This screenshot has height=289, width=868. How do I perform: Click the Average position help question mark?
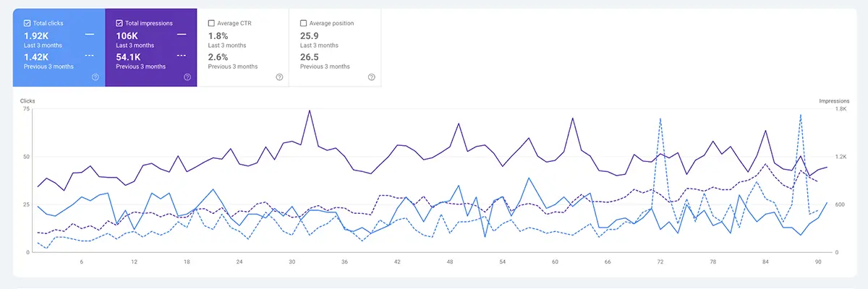point(371,77)
